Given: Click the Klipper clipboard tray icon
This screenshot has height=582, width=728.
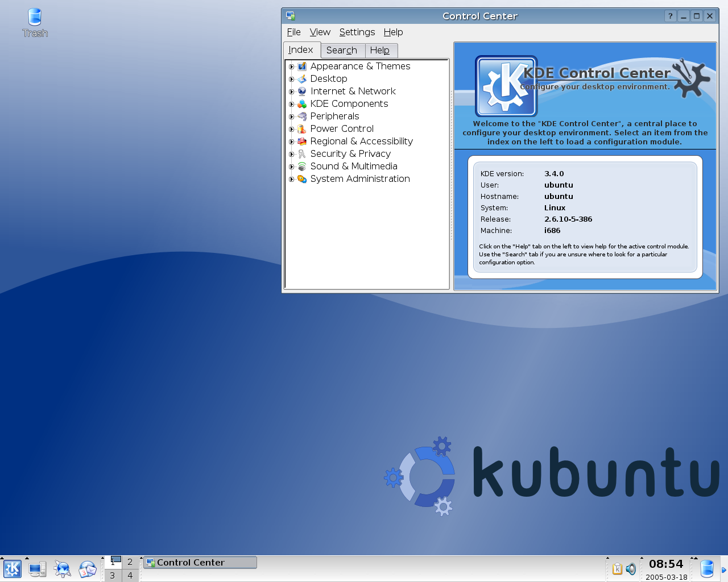Looking at the screenshot, I should 617,568.
